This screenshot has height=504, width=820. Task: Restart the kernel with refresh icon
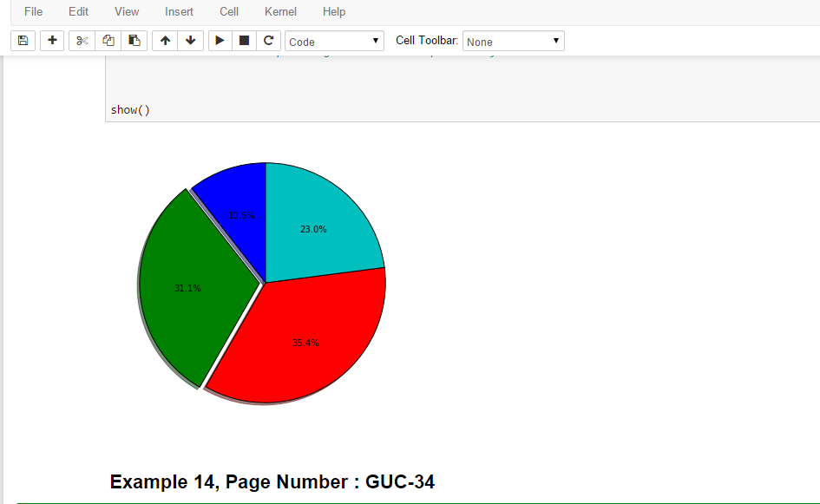click(269, 41)
